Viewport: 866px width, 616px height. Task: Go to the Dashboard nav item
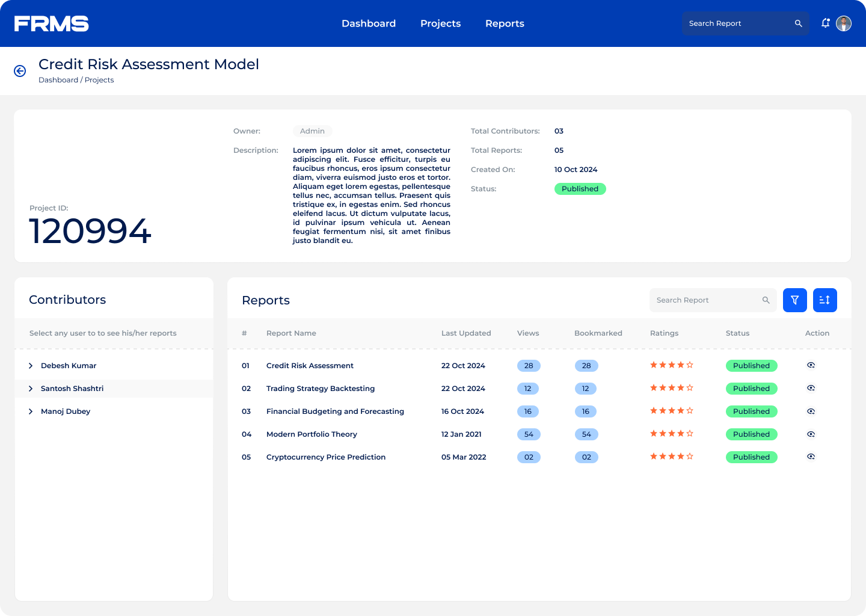(369, 23)
